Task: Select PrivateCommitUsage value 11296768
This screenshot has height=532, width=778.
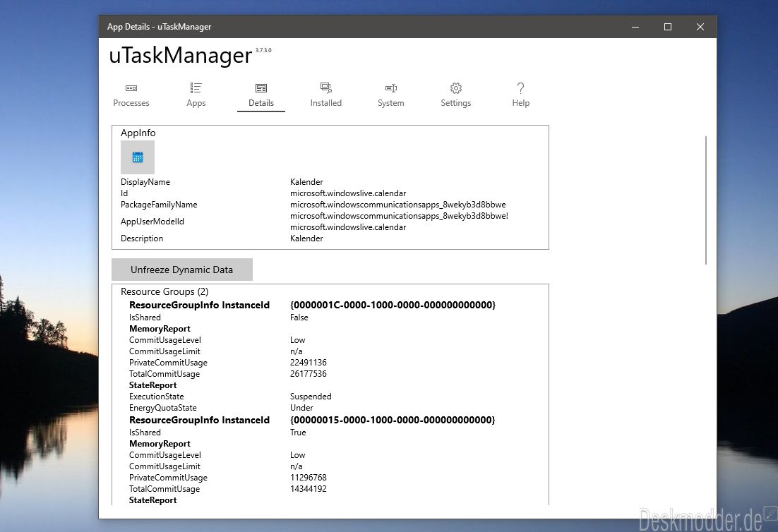Action: click(x=308, y=478)
